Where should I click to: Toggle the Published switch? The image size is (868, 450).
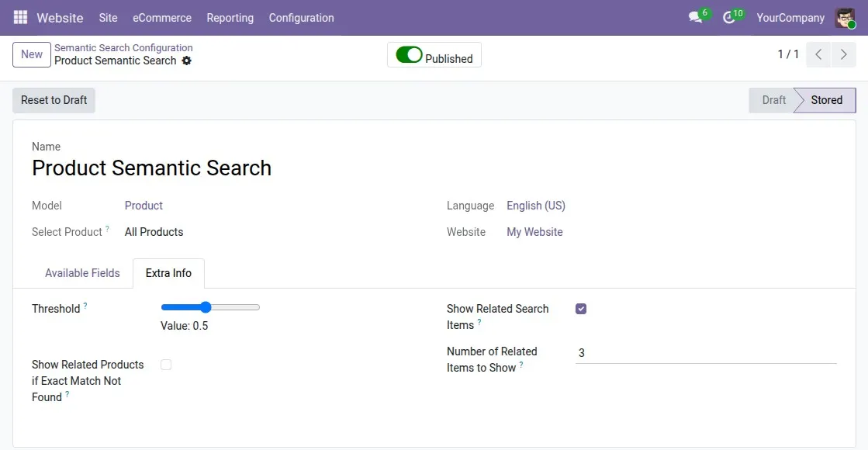point(409,55)
